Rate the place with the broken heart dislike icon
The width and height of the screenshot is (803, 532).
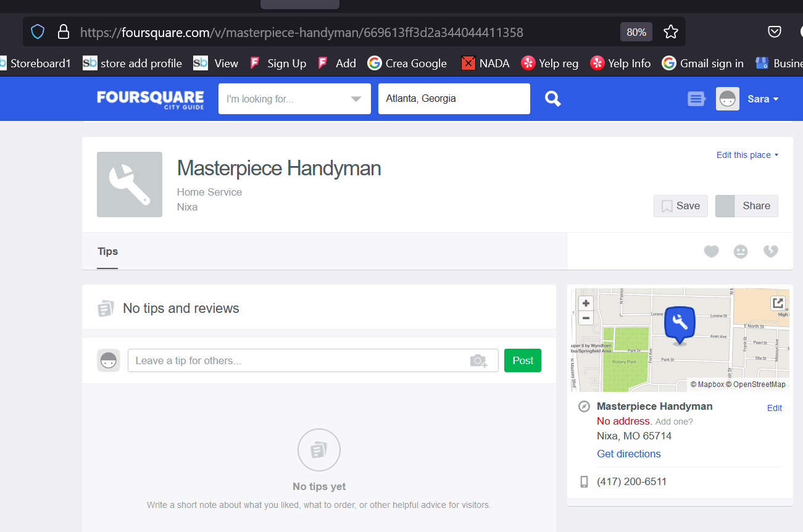click(770, 251)
